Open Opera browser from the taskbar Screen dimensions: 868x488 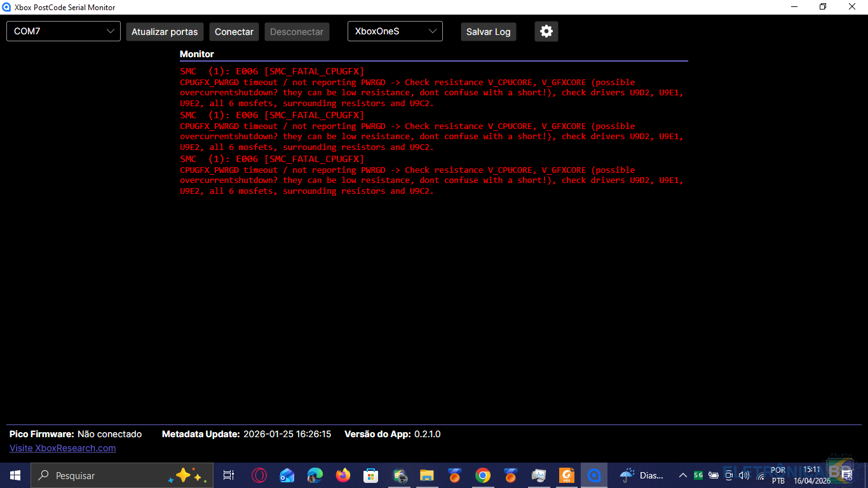(x=259, y=475)
